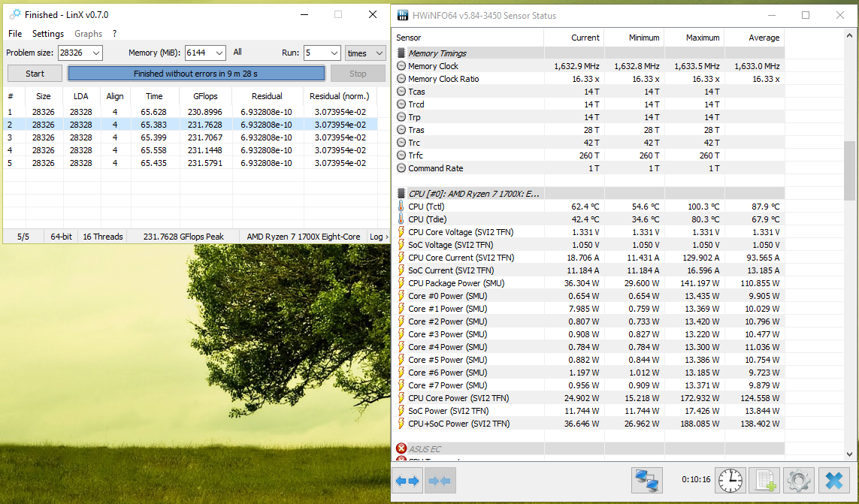This screenshot has height=504, width=859.
Task: Select the Trfc row in HWiNFO
Action: click(x=589, y=155)
